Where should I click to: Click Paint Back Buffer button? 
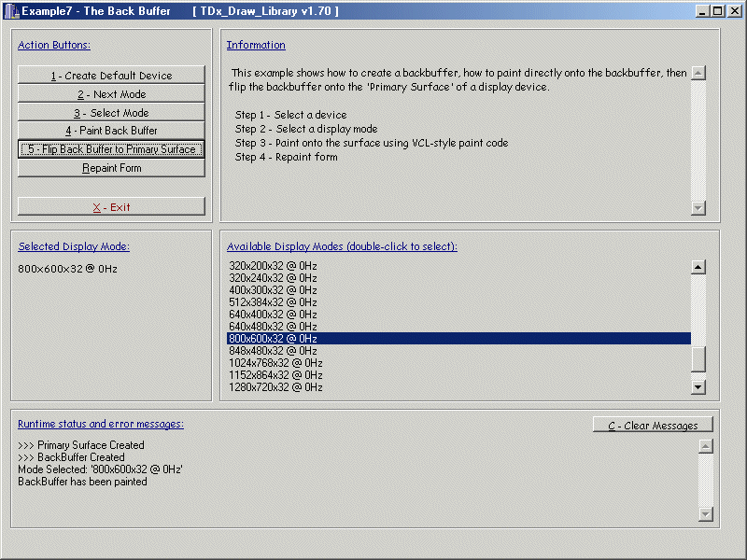pos(111,131)
